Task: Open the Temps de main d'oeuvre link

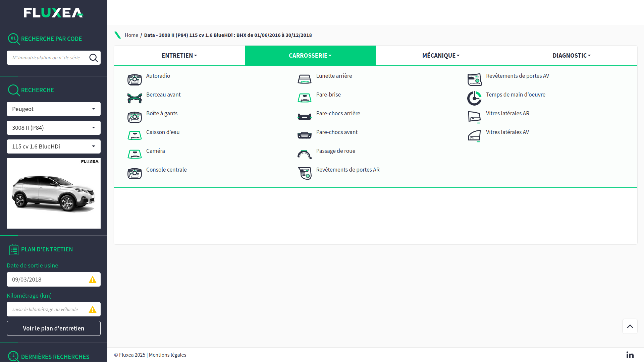Action: [x=516, y=95]
